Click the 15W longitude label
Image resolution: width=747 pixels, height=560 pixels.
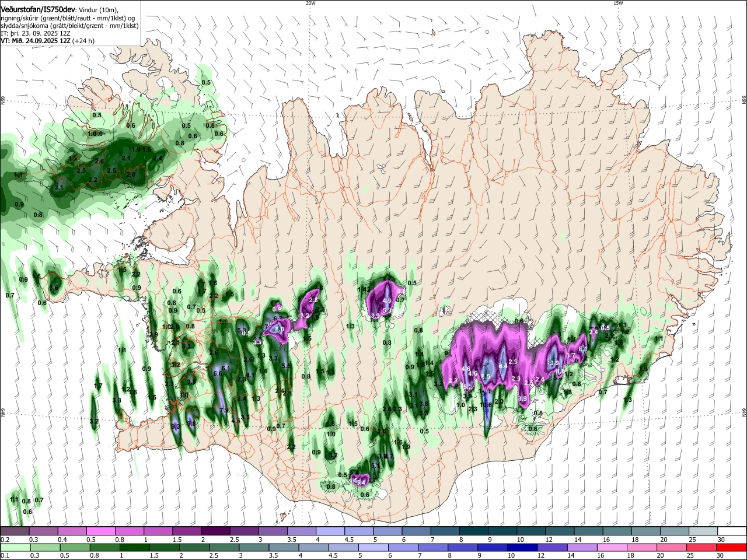pos(618,3)
